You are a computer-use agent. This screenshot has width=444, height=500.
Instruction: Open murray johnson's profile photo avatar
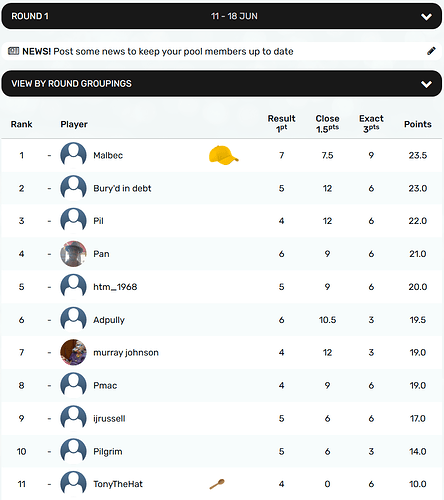pos(73,353)
